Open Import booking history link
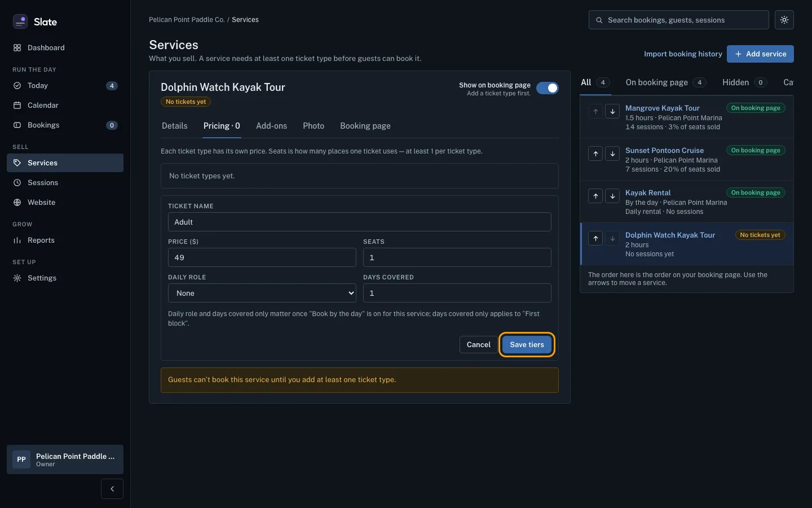 click(x=683, y=54)
